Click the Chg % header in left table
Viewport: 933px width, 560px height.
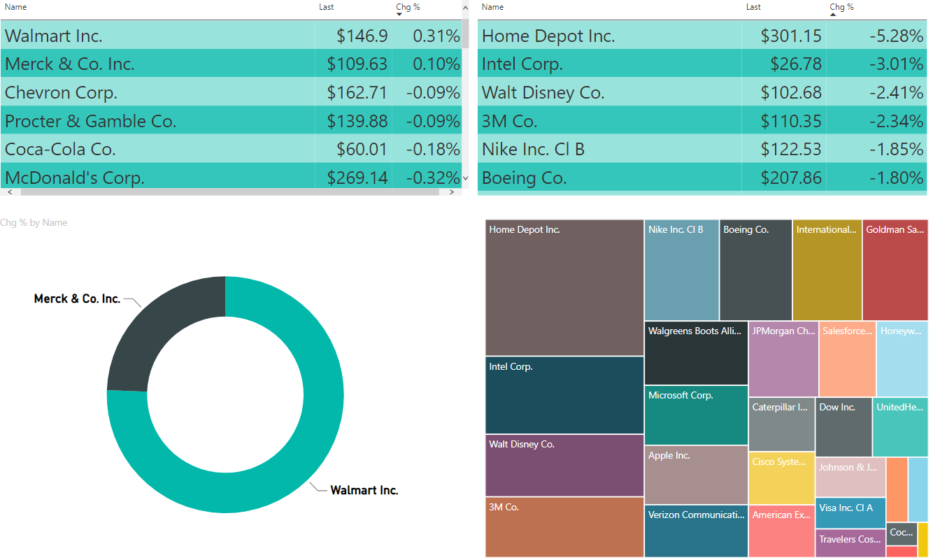[x=408, y=7]
